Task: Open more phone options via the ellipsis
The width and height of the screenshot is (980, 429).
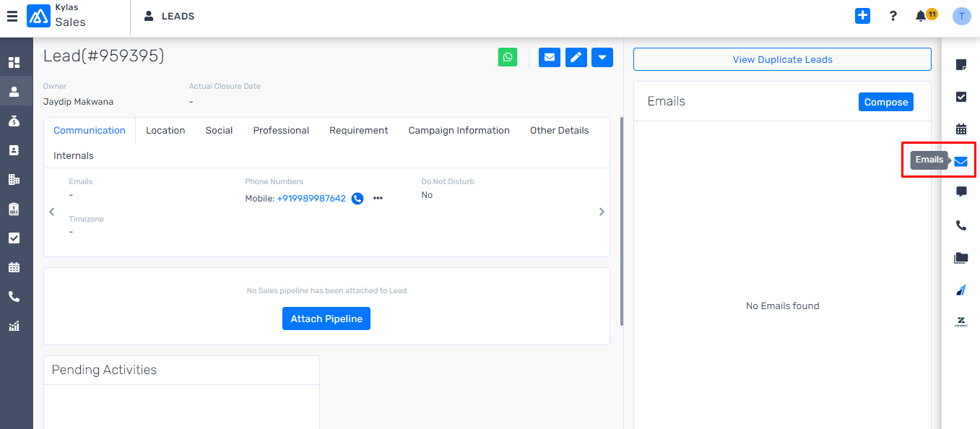Action: [x=378, y=198]
